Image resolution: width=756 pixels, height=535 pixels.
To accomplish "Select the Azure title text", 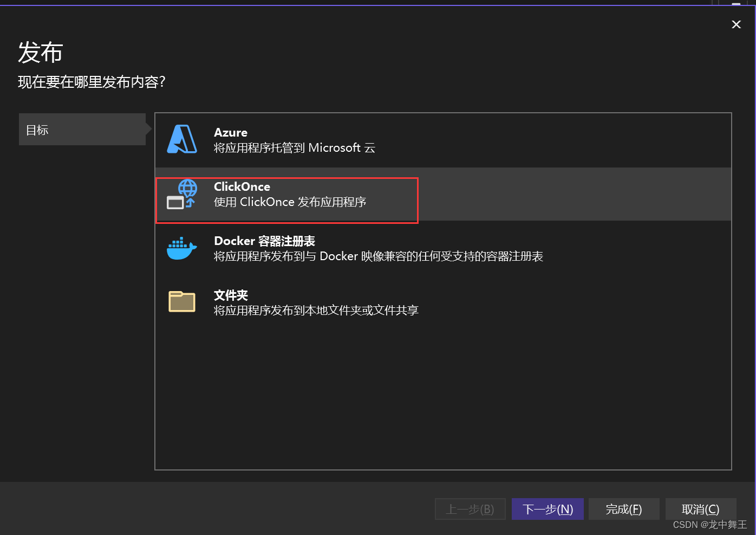I will click(231, 132).
